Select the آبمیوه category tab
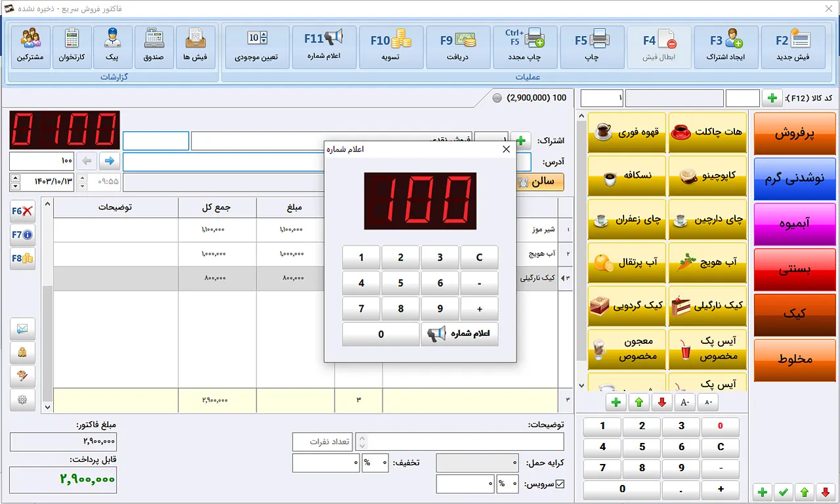Screen dimensions: 840x504 [795, 224]
